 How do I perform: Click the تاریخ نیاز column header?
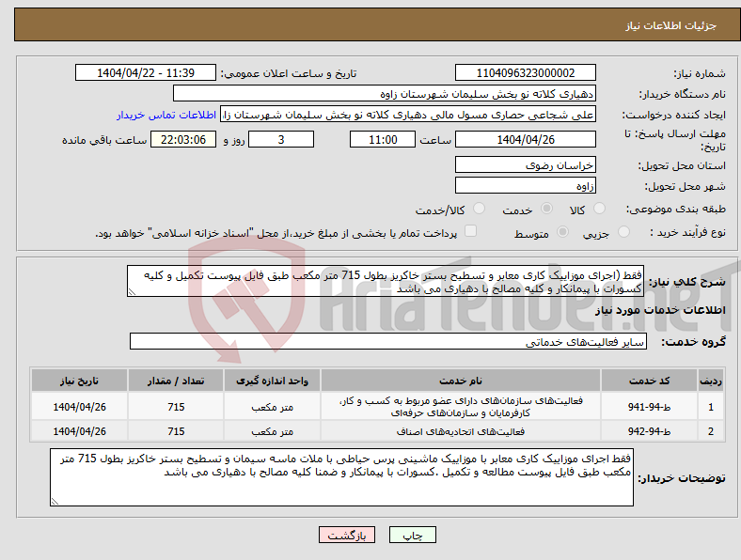pos(79,381)
